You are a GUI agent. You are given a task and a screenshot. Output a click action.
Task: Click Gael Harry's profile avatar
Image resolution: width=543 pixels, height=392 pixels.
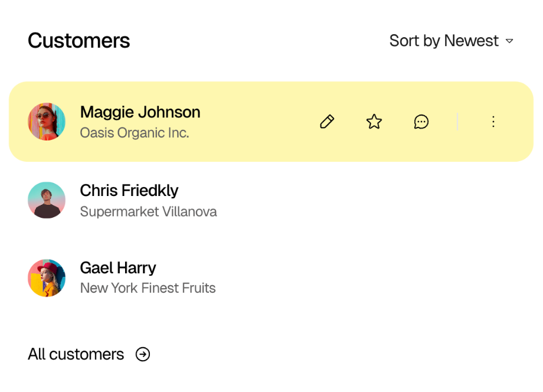[47, 277]
